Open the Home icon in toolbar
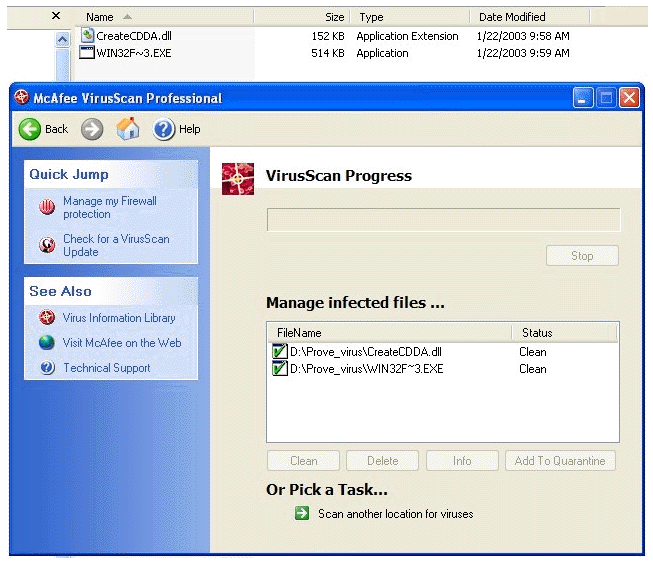Image resolution: width=653 pixels, height=563 pixels. tap(128, 129)
